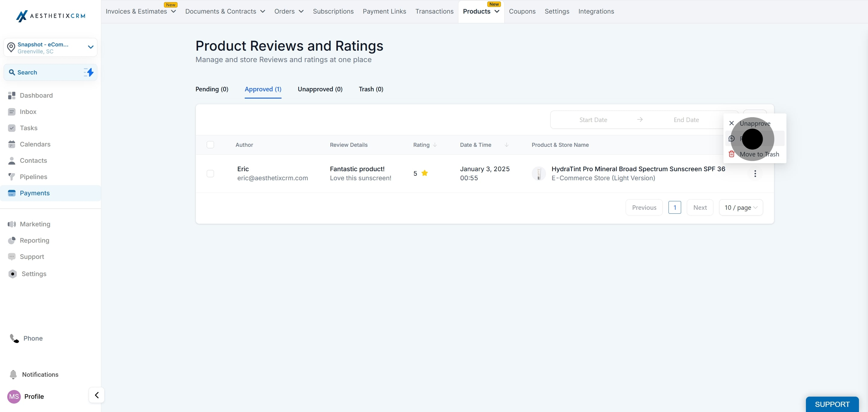Viewport: 868px width, 412px height.
Task: Click the Next pagination button
Action: [x=700, y=208]
